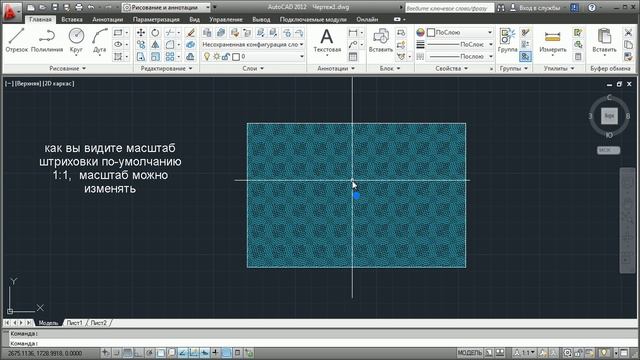
Task: Expand the Редактирование panel
Action: pos(167,69)
